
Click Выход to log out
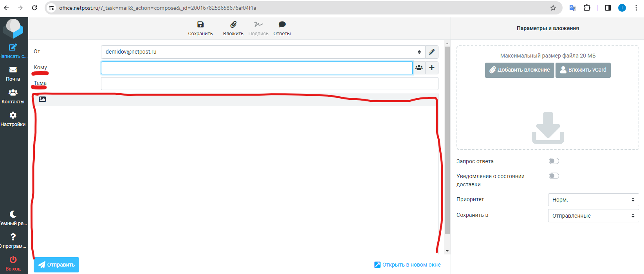click(13, 263)
